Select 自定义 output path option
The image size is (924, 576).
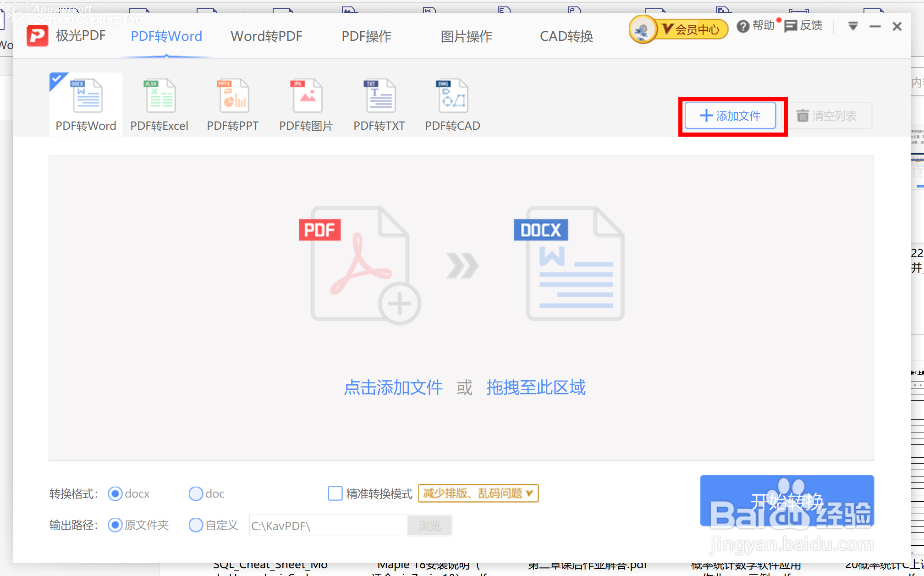point(196,525)
